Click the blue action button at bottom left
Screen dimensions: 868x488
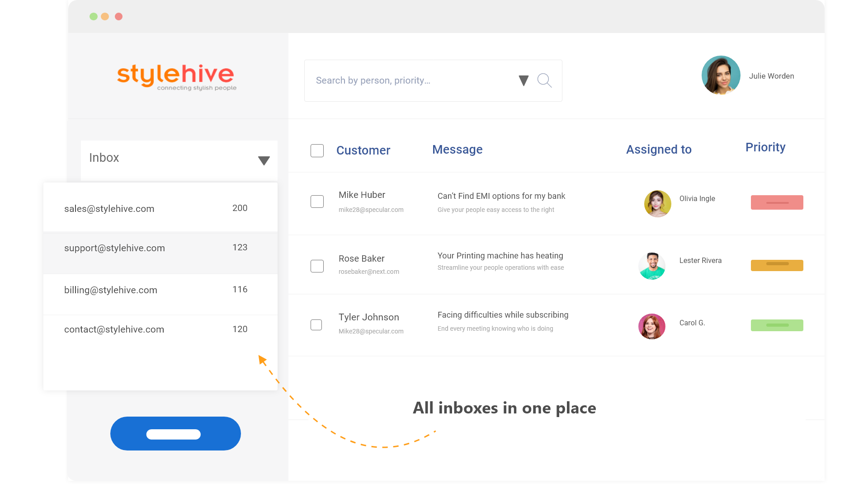click(x=175, y=432)
